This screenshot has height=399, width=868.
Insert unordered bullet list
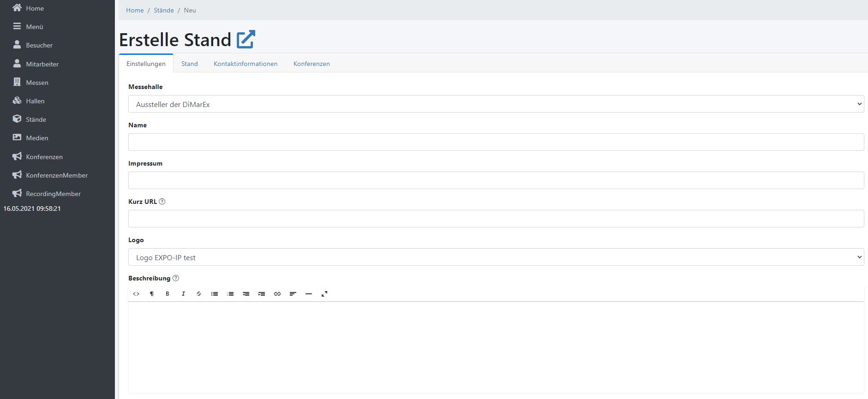click(x=215, y=294)
